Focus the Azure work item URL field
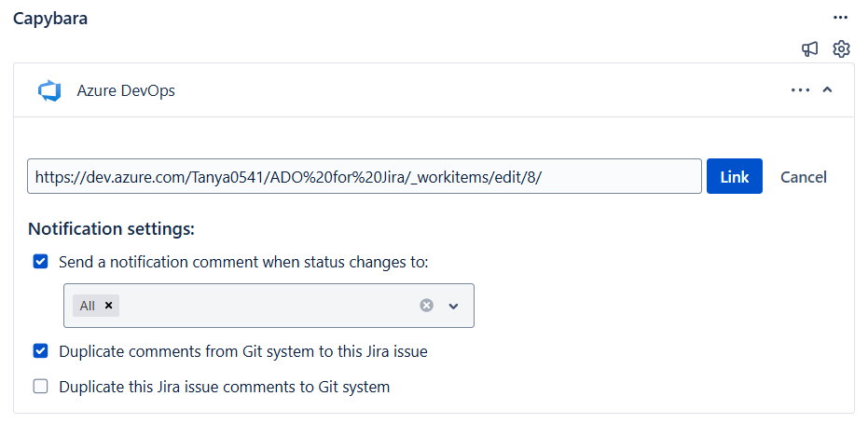The width and height of the screenshot is (868, 437). point(364,177)
